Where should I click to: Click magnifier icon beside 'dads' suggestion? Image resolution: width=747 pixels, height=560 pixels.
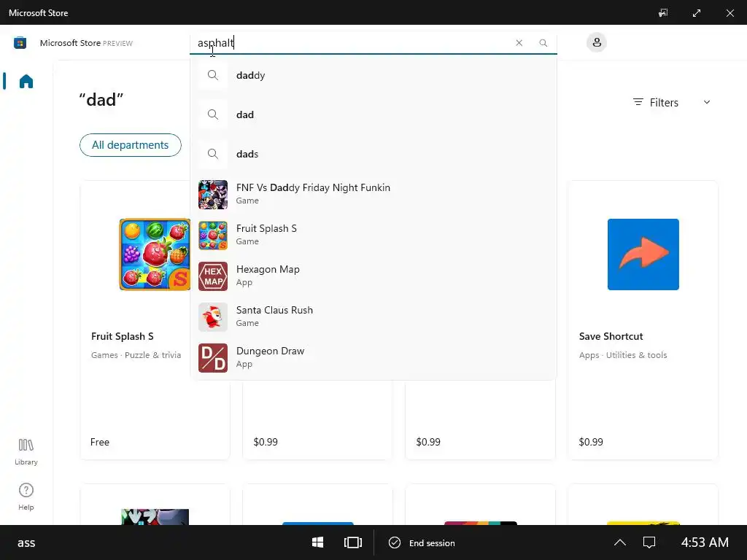[213, 154]
